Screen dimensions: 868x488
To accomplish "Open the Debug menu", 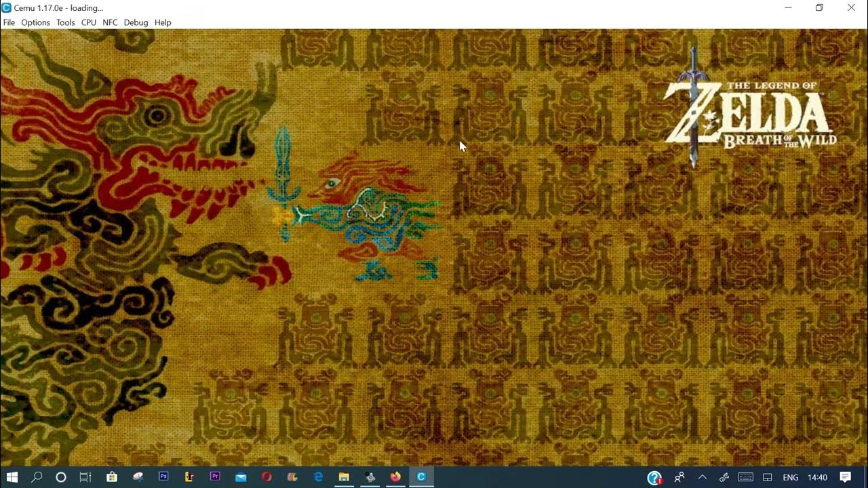I will tap(136, 22).
